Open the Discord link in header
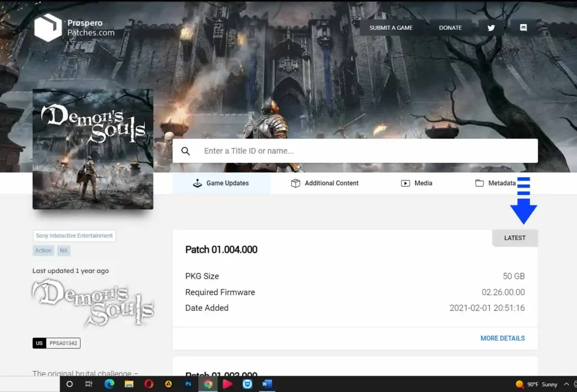 click(x=523, y=28)
